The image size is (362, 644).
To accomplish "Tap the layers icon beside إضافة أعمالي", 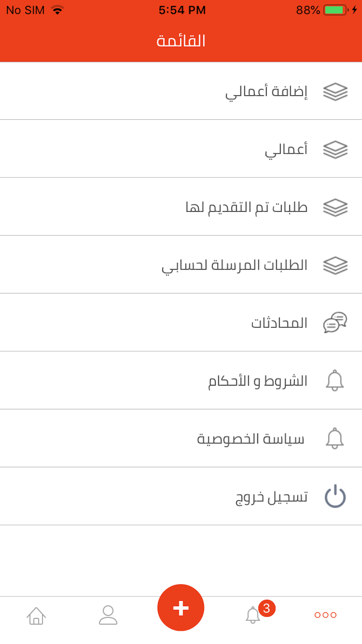I will point(335,92).
